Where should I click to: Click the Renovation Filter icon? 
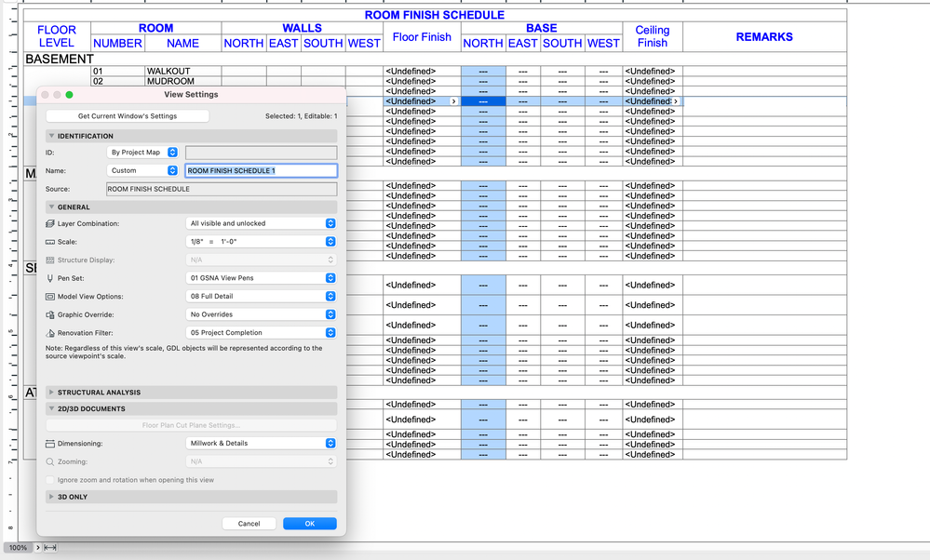[48, 332]
